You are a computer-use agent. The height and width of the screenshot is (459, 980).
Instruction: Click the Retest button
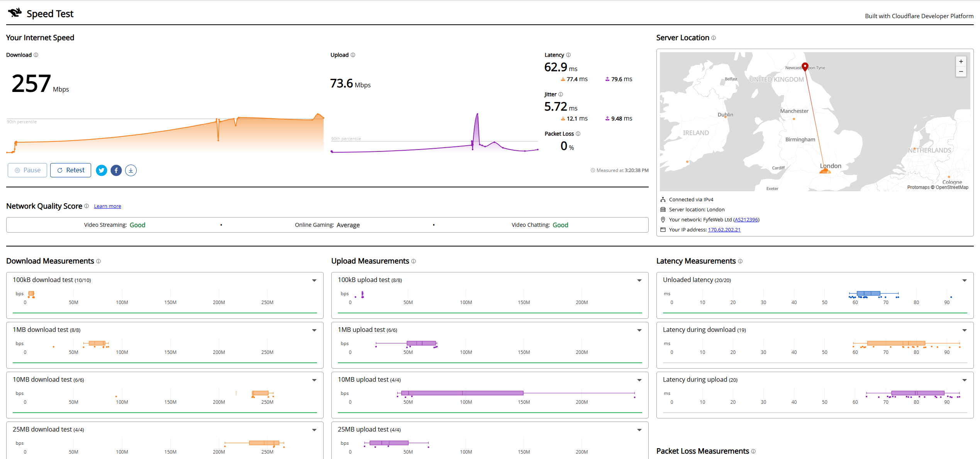click(x=71, y=170)
